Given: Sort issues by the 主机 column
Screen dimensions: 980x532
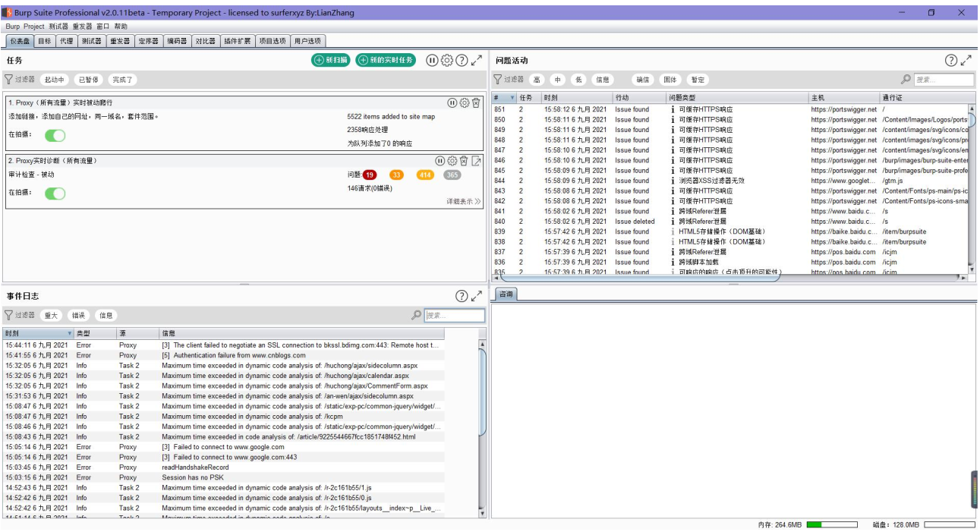Looking at the screenshot, I should click(844, 98).
